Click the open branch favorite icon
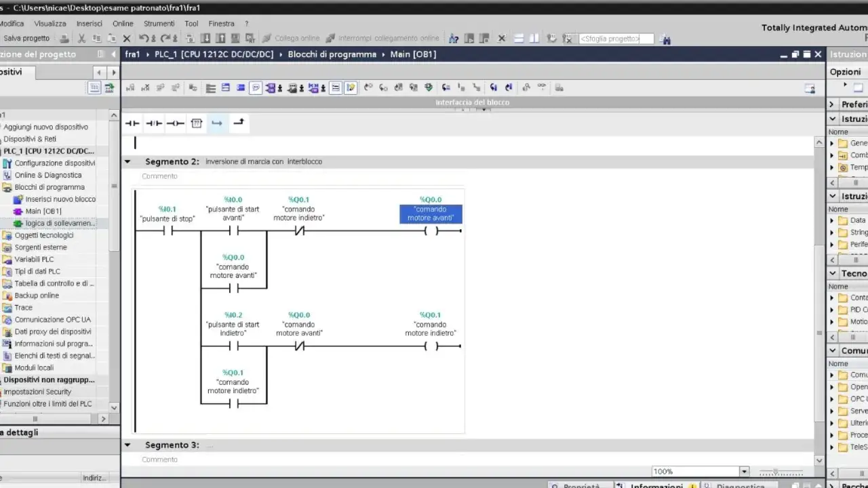Screen dimensions: 868x488 217,123
